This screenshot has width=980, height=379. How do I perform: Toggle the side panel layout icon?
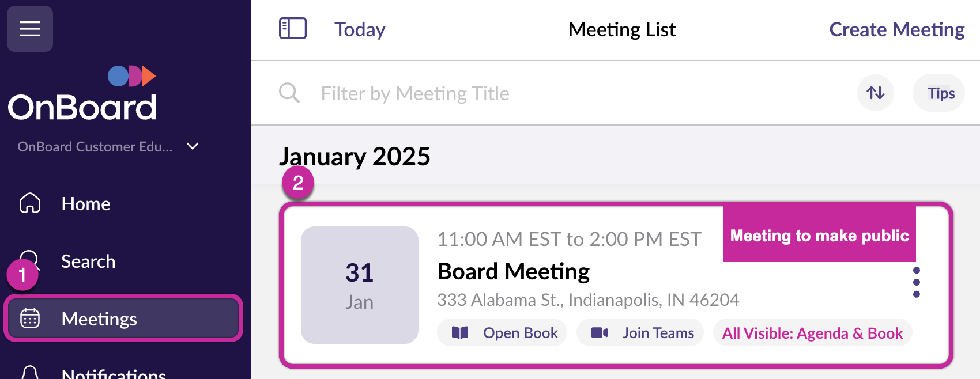click(x=293, y=29)
